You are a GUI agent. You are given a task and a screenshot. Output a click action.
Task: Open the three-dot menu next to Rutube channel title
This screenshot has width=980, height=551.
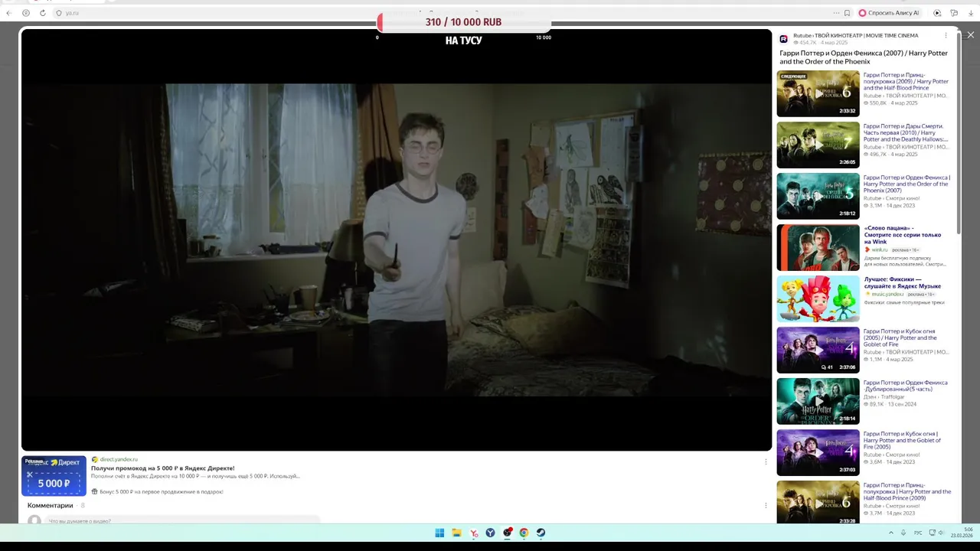[946, 35]
